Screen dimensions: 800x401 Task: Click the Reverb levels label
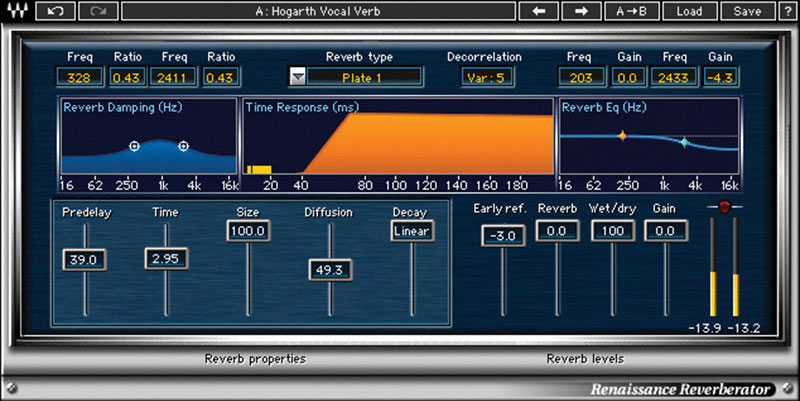(x=585, y=359)
